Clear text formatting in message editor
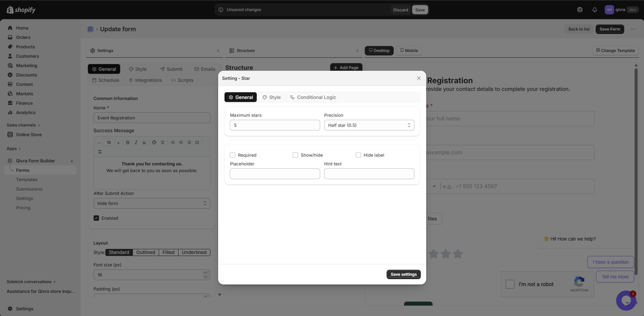Viewport: 644px width, 316px height. pos(100,152)
